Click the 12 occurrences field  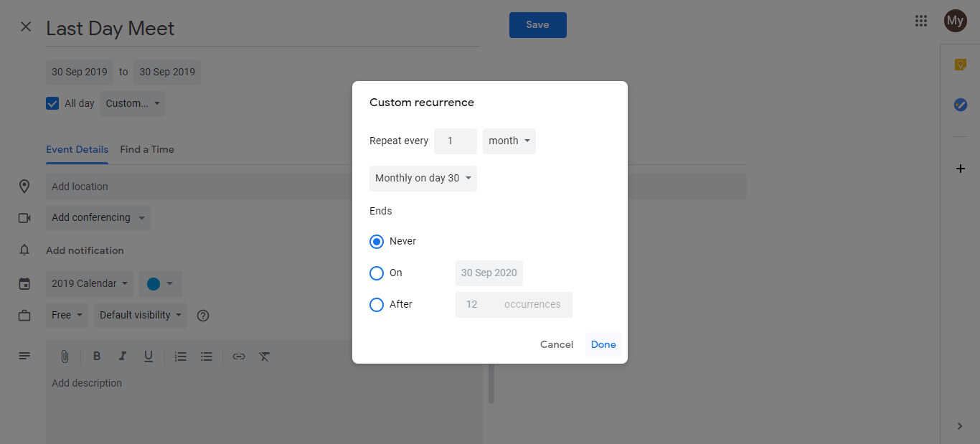pos(514,304)
